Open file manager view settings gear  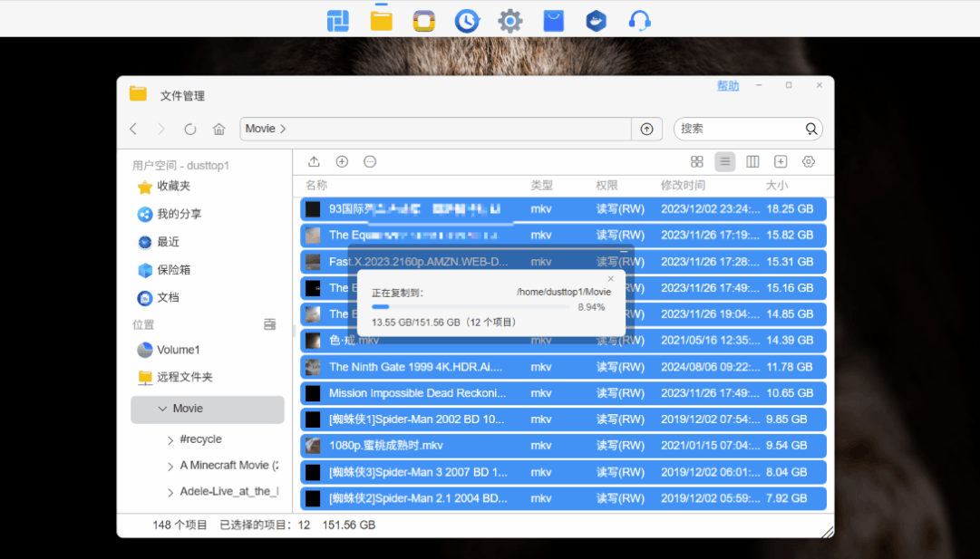[808, 162]
